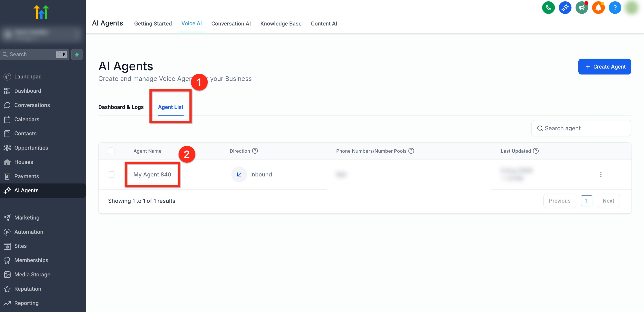644x312 pixels.
Task: Check the My Agent 840 row checkbox
Action: 111,174
